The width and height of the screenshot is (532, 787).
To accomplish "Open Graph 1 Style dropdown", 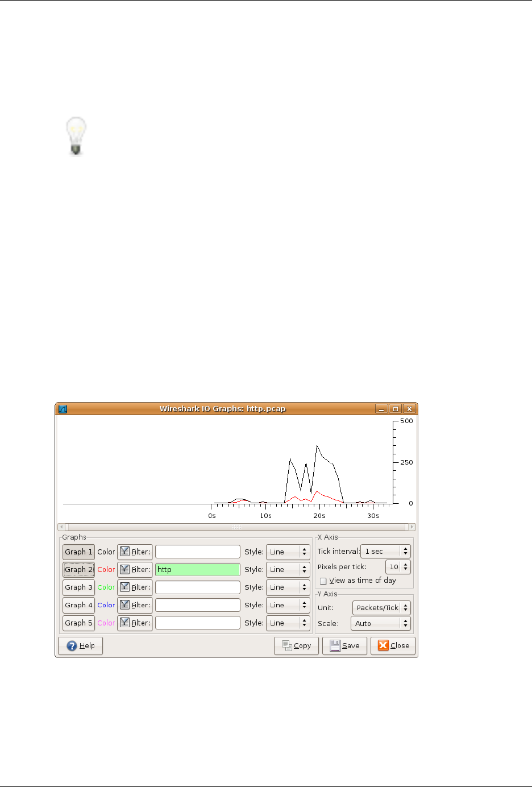I will pos(288,552).
